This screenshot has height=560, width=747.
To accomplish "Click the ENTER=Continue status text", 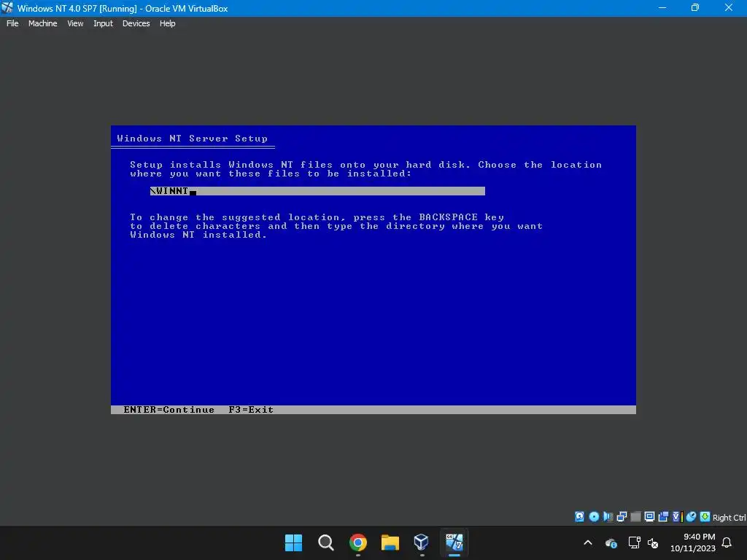I will tap(169, 410).
